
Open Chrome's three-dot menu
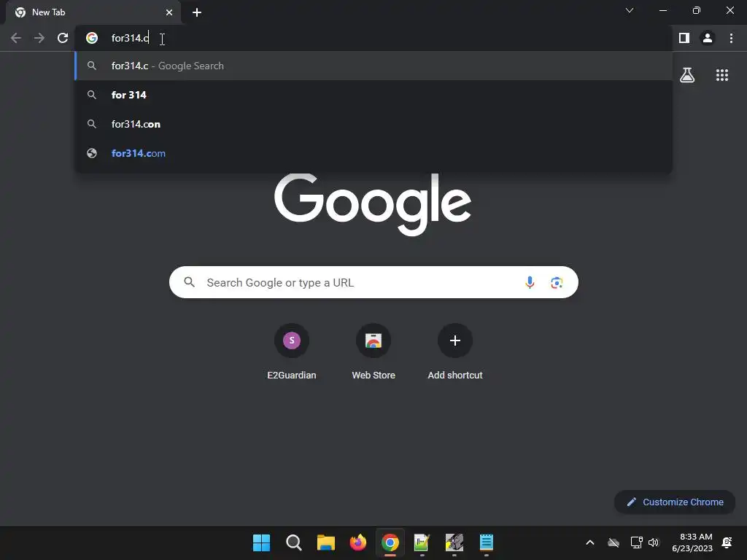731,38
